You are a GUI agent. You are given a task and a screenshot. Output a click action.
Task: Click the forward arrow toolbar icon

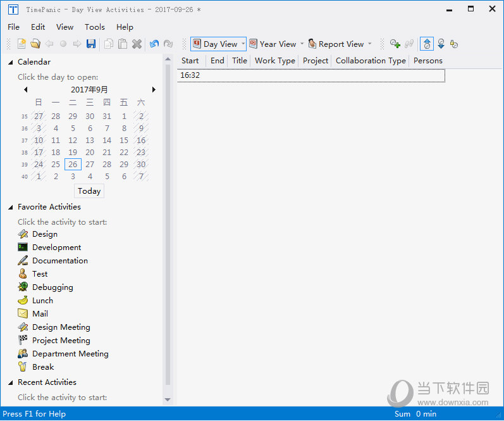[77, 44]
